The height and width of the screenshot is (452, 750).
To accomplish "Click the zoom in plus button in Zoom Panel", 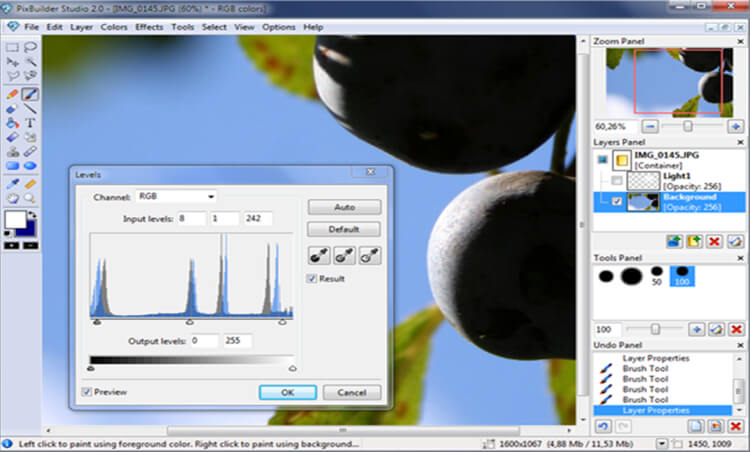I will (x=733, y=127).
